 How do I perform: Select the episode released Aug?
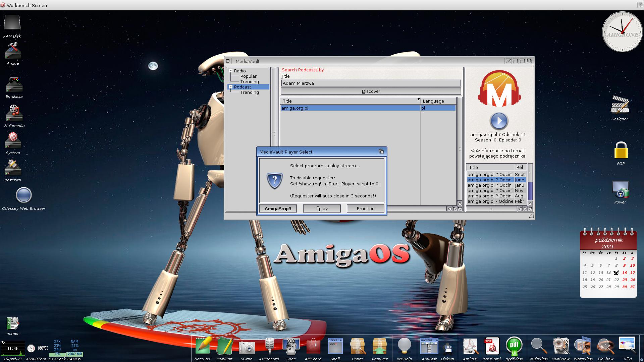point(496,196)
